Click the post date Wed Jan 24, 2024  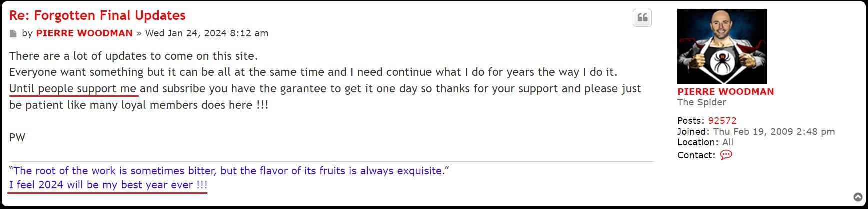(x=206, y=33)
